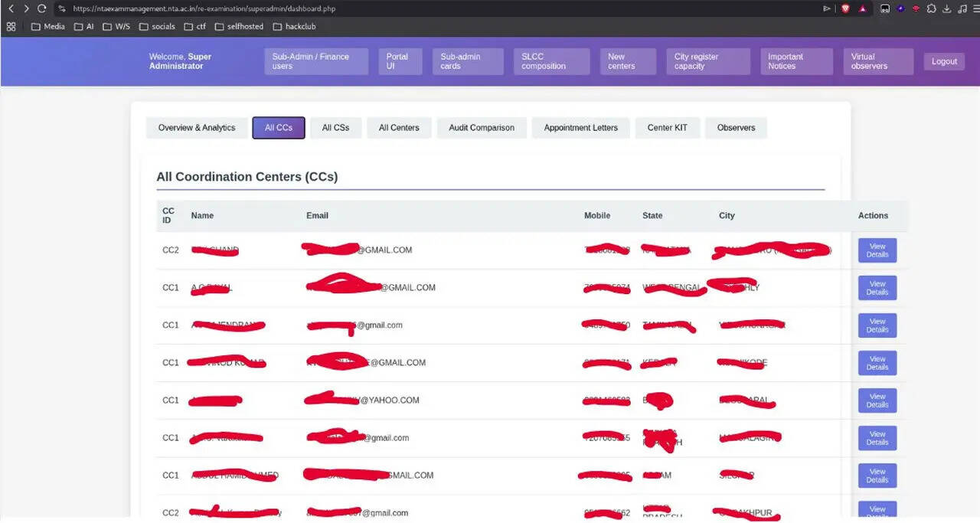
Task: Open the Brave Rewards triangle icon
Action: click(x=862, y=8)
